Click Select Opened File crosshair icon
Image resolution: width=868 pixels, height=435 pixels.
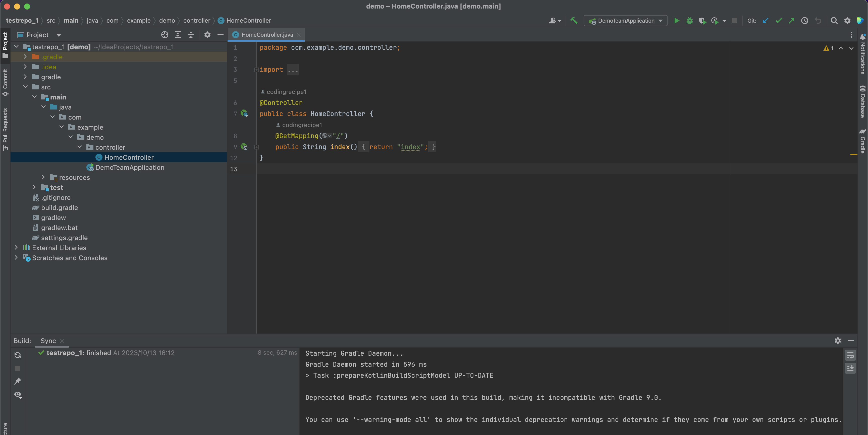click(165, 35)
